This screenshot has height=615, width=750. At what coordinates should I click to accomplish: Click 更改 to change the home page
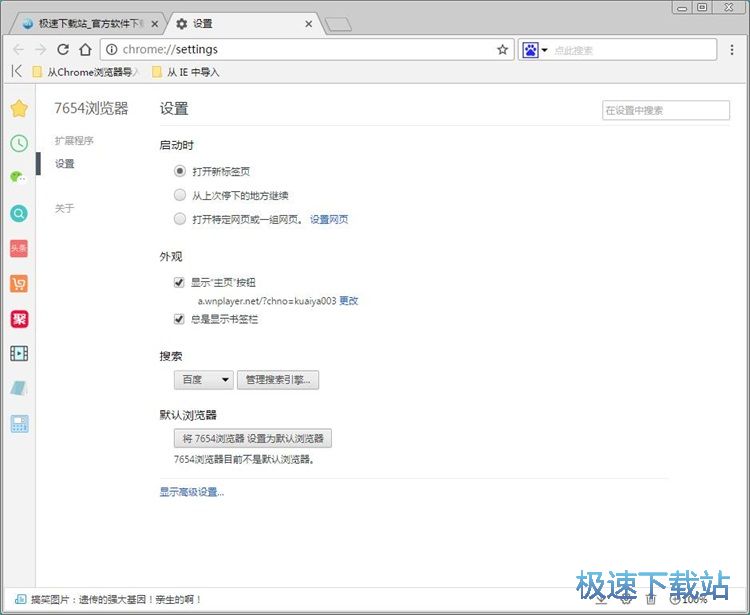(x=349, y=301)
